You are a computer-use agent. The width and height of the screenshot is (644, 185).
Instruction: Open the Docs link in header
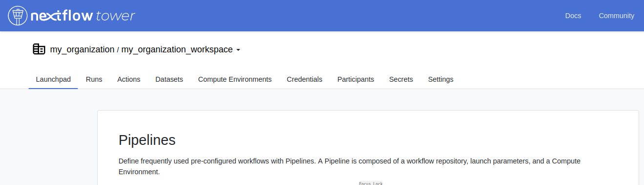(x=573, y=16)
